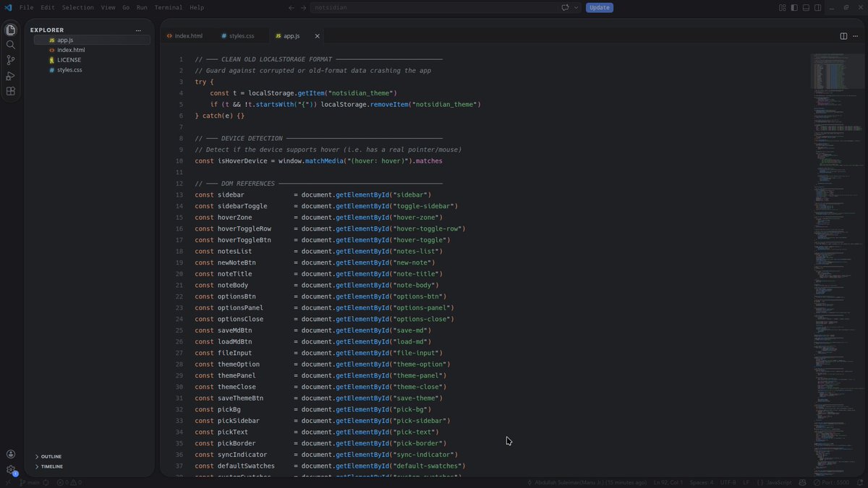The image size is (868, 488).
Task: Open the Search view in activity bar
Action: (x=11, y=45)
